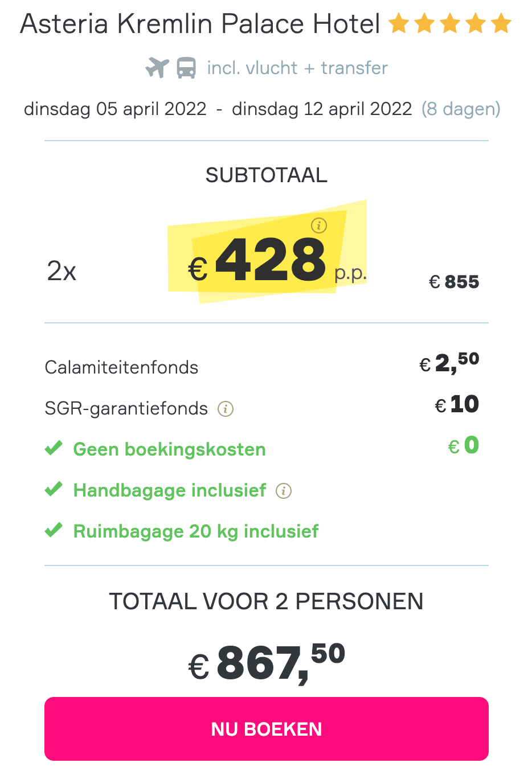The height and width of the screenshot is (771, 532).
Task: Click the bus transfer icon
Action: click(x=186, y=68)
